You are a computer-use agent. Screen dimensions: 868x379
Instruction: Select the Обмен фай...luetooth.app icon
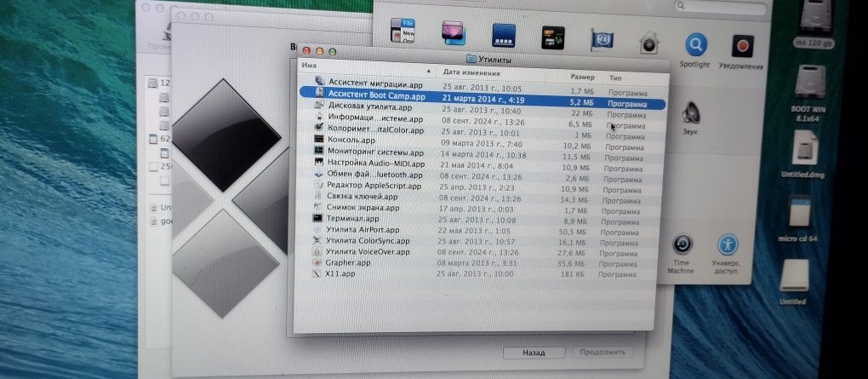318,174
